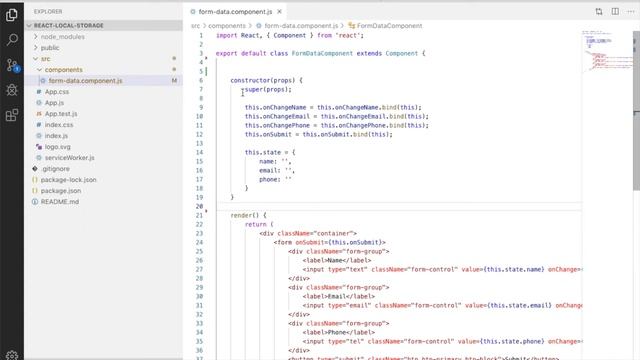Click the 'render() {' code line
Viewport: 640px width, 360px height.
(248, 215)
